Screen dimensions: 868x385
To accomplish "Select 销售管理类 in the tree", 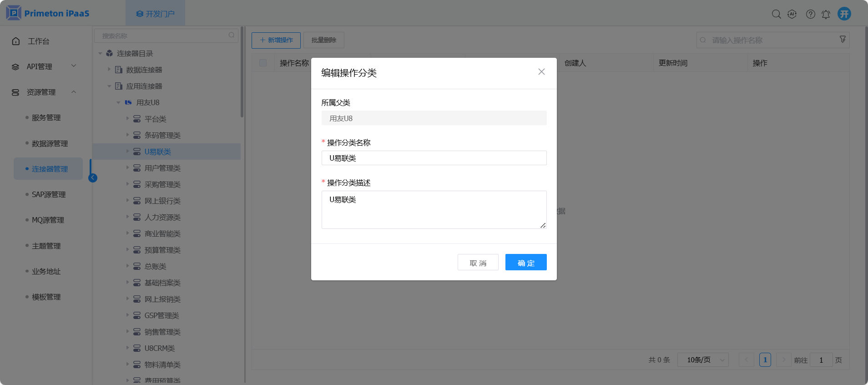I will 162,332.
